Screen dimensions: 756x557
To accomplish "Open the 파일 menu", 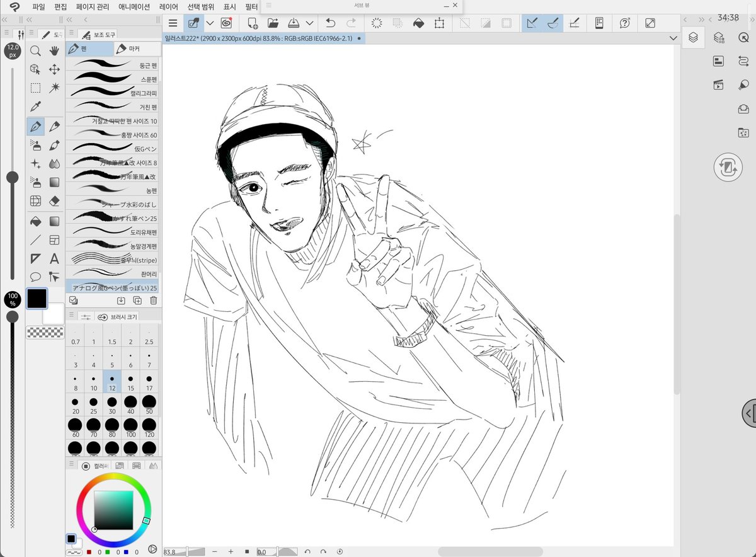I will (x=38, y=6).
